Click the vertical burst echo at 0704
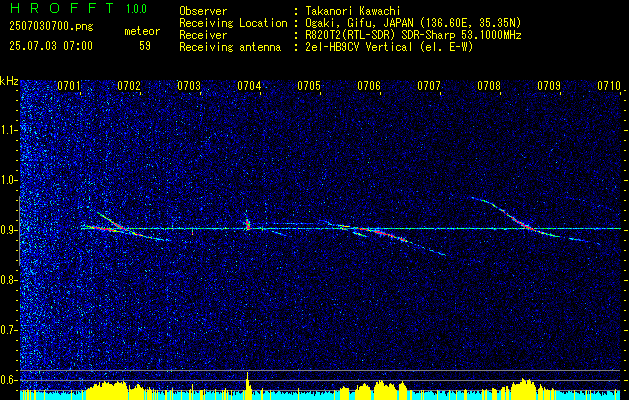Viewport: 629px width, 400px height. tap(248, 221)
